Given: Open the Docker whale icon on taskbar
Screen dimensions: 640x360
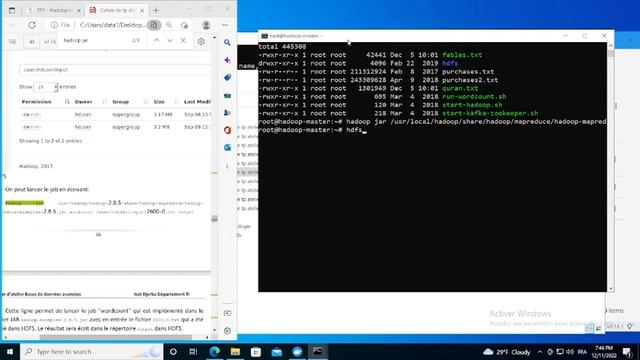Looking at the screenshot, I should click(x=297, y=351).
